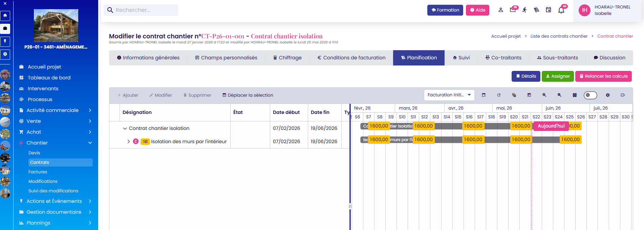Zoom in on the Gantt timeline
The width and height of the screenshot is (644, 230).
tap(544, 95)
